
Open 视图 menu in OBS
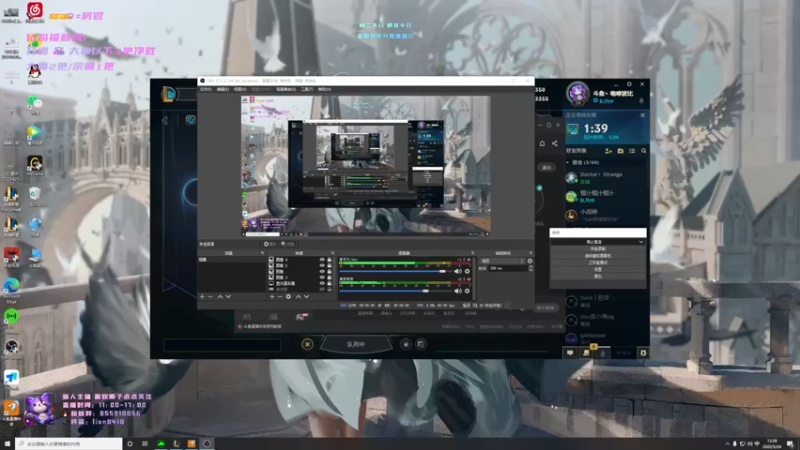pyautogui.click(x=240, y=89)
